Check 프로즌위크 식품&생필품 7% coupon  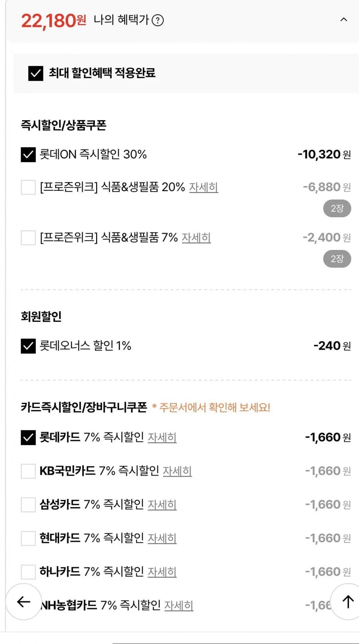pos(28,238)
